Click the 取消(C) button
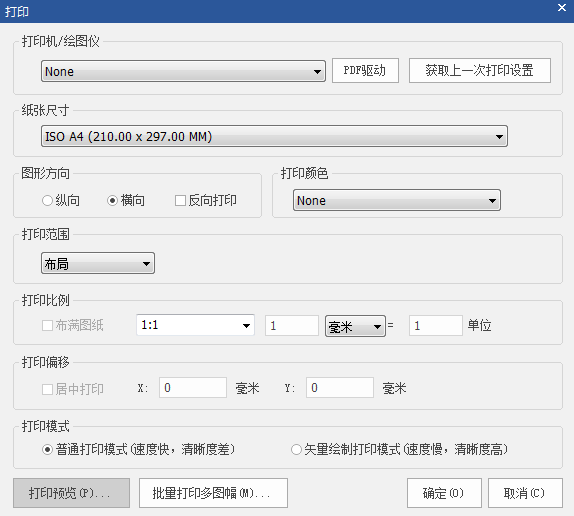Screen dimensions: 574x516 pos(525,493)
